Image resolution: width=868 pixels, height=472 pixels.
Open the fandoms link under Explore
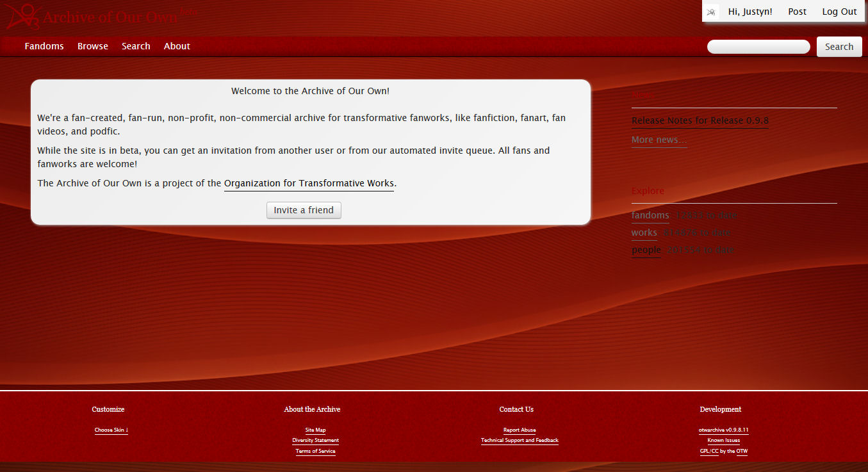[650, 215]
